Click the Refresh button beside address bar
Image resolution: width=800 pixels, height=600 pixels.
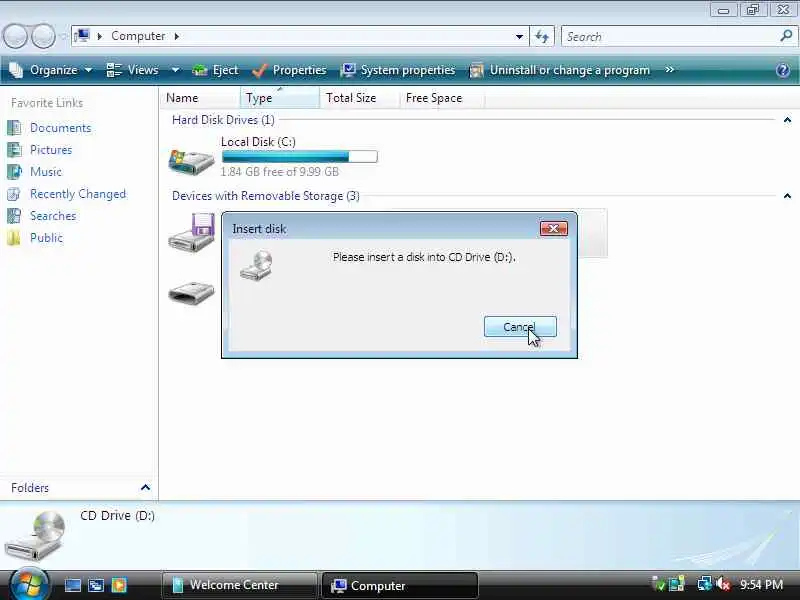(x=542, y=36)
